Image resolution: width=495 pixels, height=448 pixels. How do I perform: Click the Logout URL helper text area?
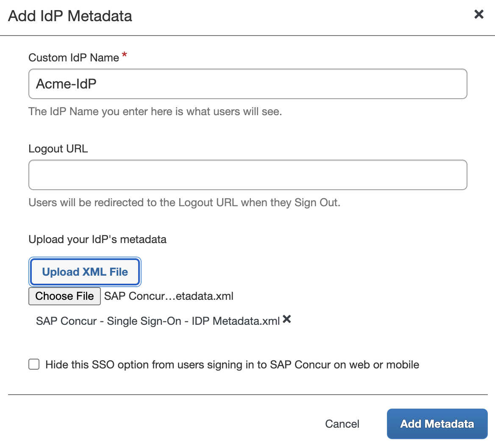(x=184, y=202)
